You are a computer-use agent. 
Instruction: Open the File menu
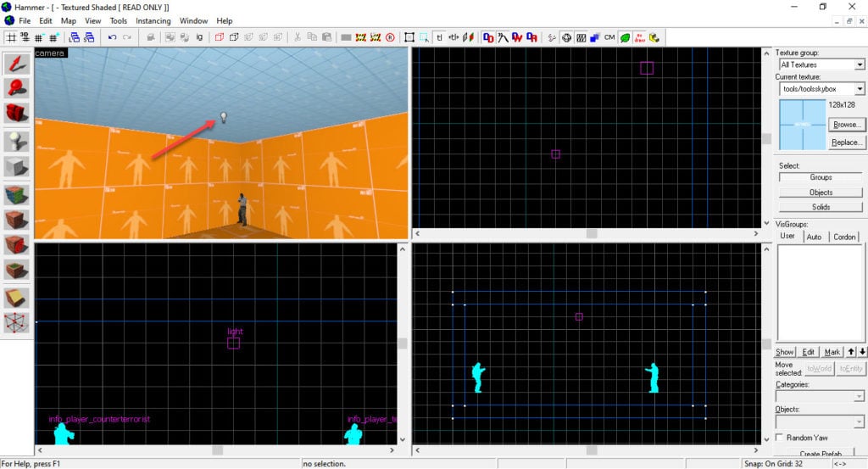[x=25, y=20]
